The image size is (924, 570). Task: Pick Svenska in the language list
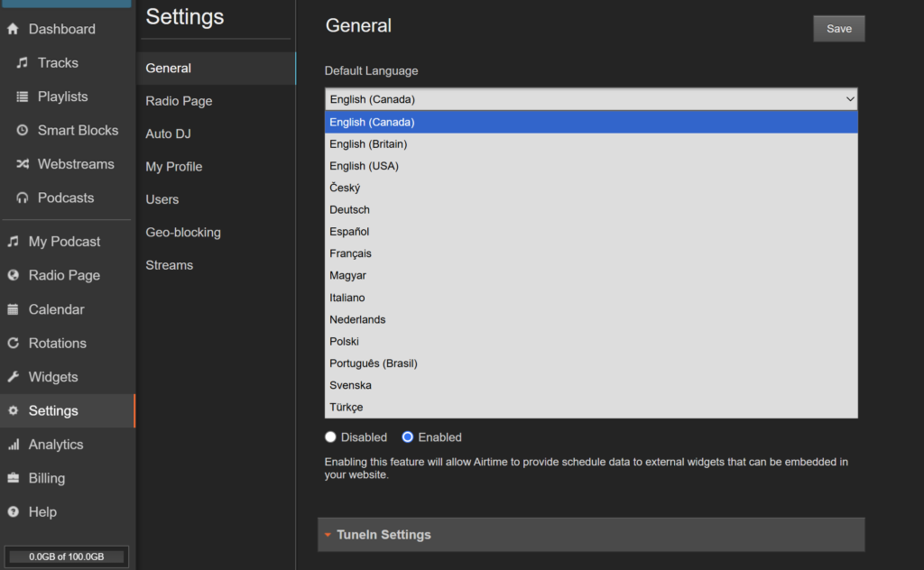591,385
